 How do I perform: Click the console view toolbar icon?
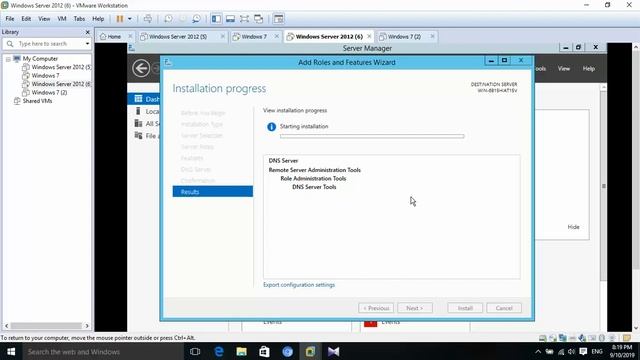[x=278, y=19]
